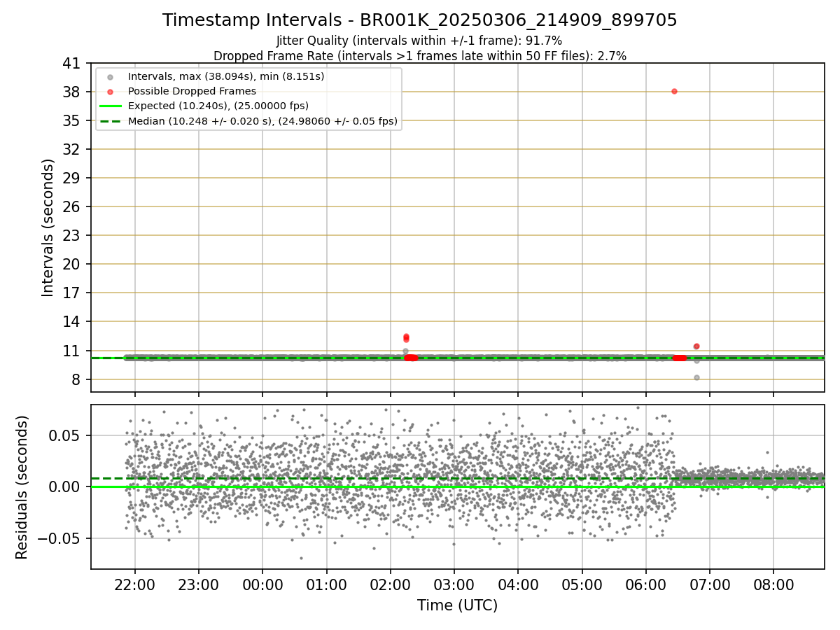
Task: Click the x-axis tick label "04:00"
Action: pos(518,585)
